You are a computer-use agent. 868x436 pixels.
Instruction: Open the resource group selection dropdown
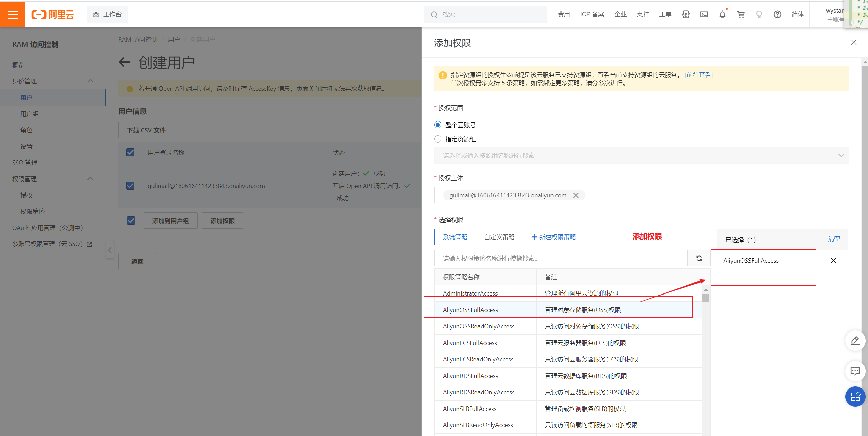[641, 155]
